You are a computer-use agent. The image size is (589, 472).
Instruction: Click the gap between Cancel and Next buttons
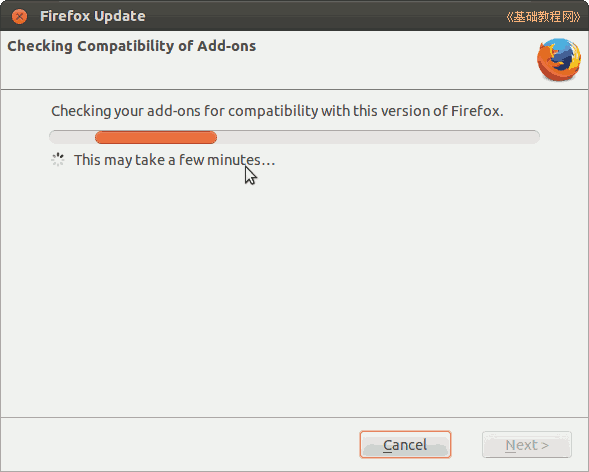(467, 445)
